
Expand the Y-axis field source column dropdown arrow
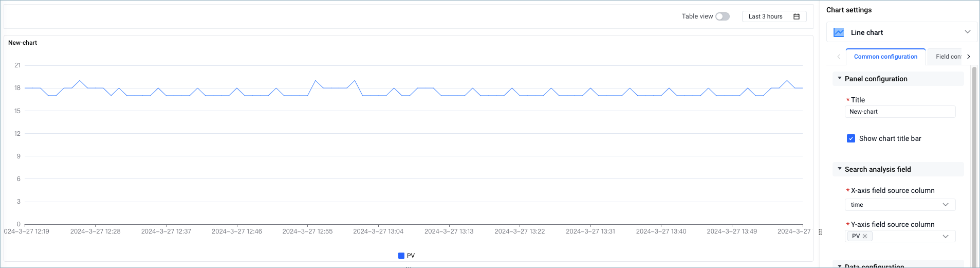click(946, 236)
